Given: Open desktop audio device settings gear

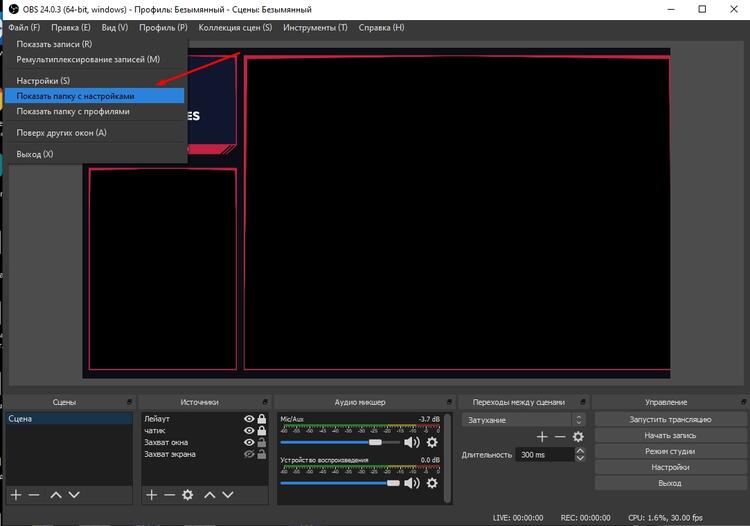Looking at the screenshot, I should pyautogui.click(x=432, y=484).
